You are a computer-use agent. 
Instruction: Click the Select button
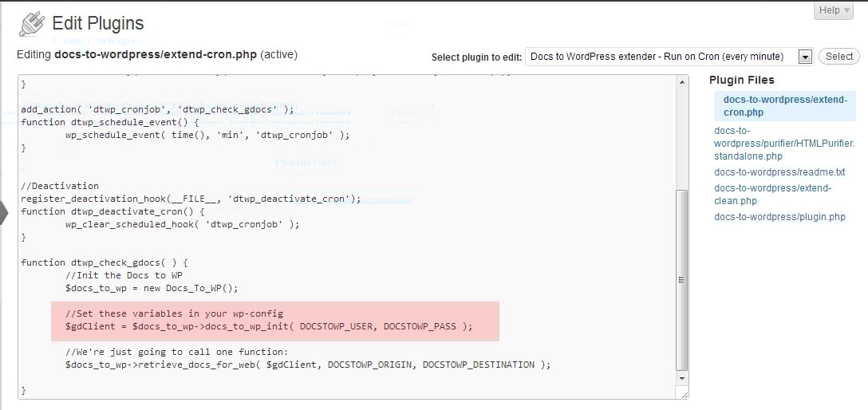click(838, 57)
